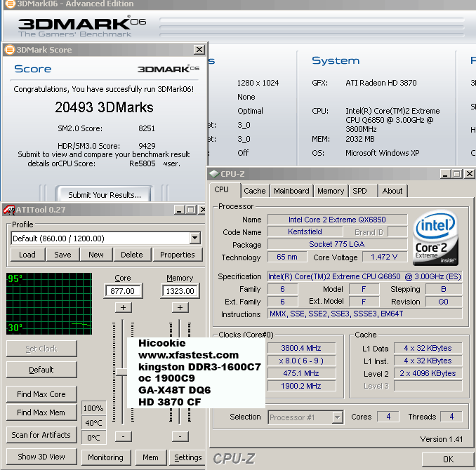Click the Default clocks button
The image size is (476, 470).
41,370
